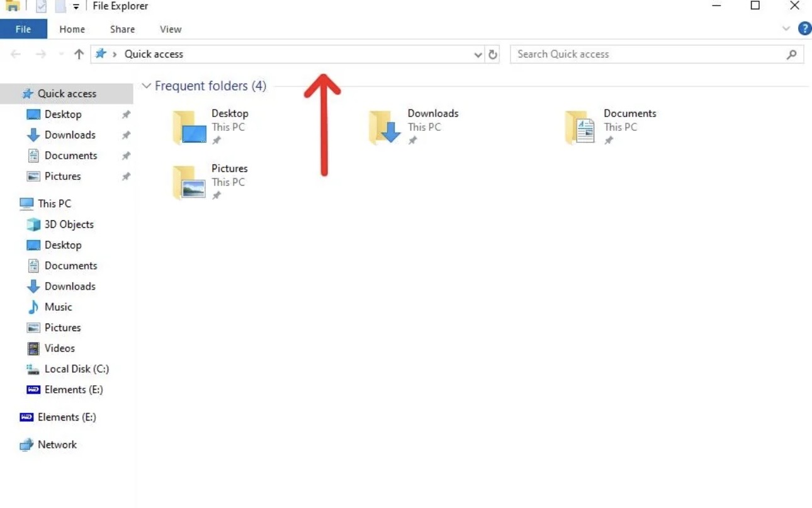Expand the ribbon using the chevron
The width and height of the screenshot is (812, 508).
786,28
